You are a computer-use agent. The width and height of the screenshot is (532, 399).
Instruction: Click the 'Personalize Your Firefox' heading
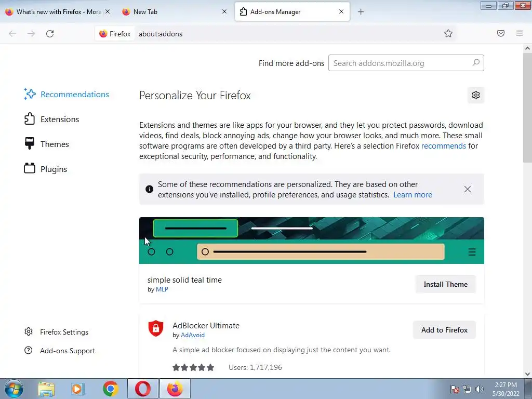tap(195, 96)
